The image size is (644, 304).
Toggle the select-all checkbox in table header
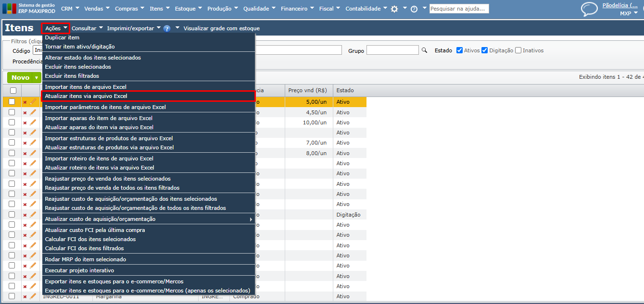point(13,90)
